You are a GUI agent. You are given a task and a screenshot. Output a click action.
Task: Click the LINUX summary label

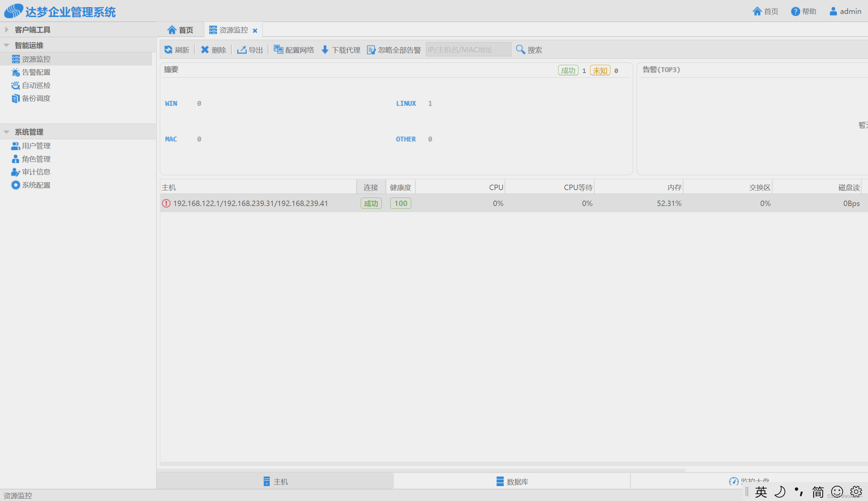(406, 103)
